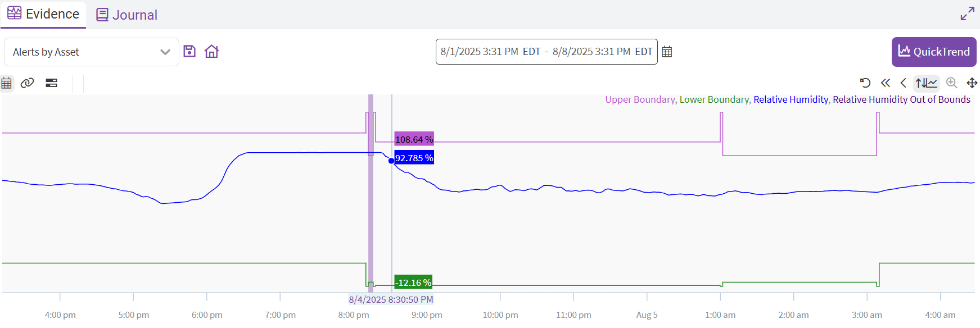Click the date range input field
980x328 pixels.
coord(546,52)
